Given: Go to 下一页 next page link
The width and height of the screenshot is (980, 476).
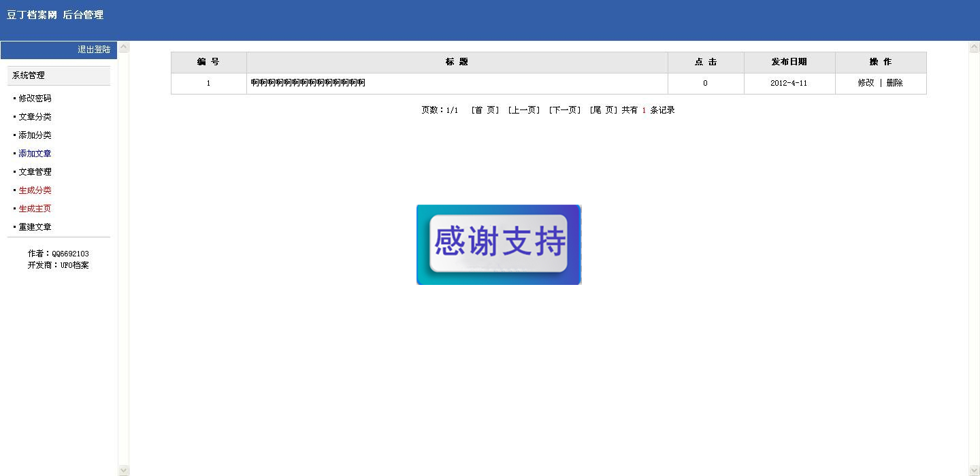Looking at the screenshot, I should coord(565,110).
